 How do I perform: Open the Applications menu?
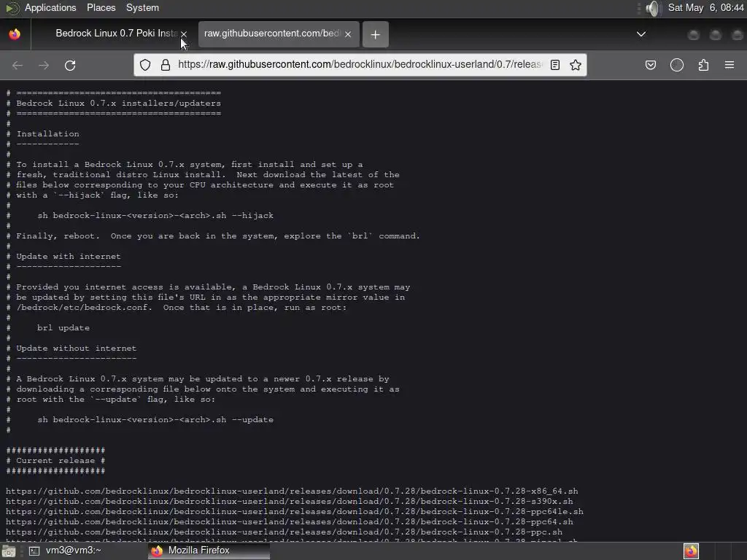click(x=50, y=7)
